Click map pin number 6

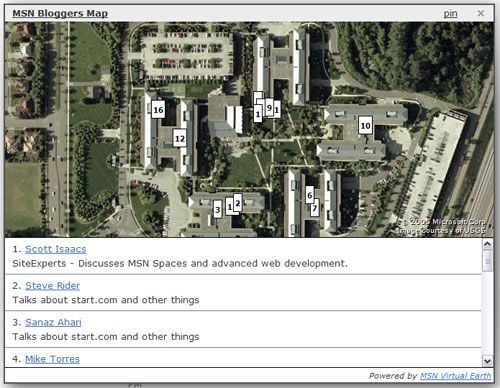click(x=310, y=195)
